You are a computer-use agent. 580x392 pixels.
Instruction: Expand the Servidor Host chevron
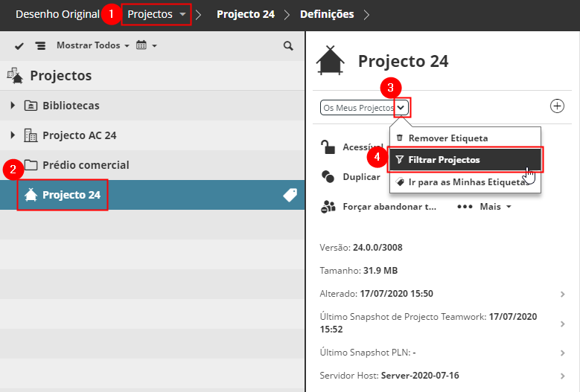[x=563, y=376]
